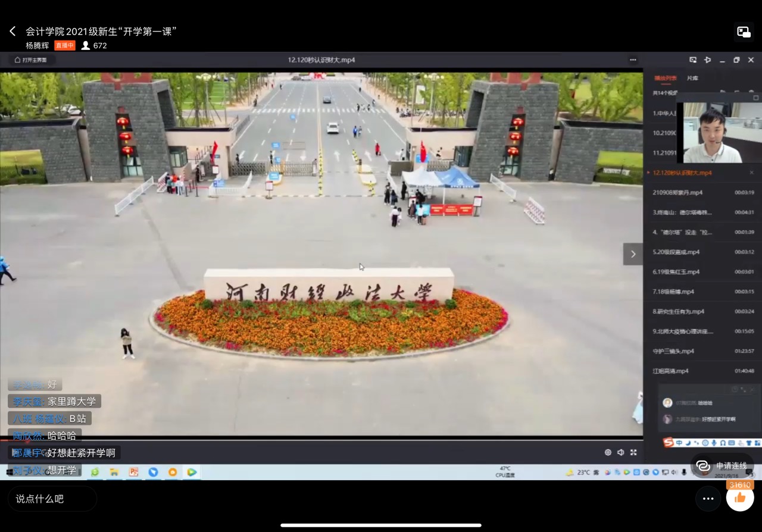Tap the thumbs-up like button
762x532 pixels.
(740, 497)
